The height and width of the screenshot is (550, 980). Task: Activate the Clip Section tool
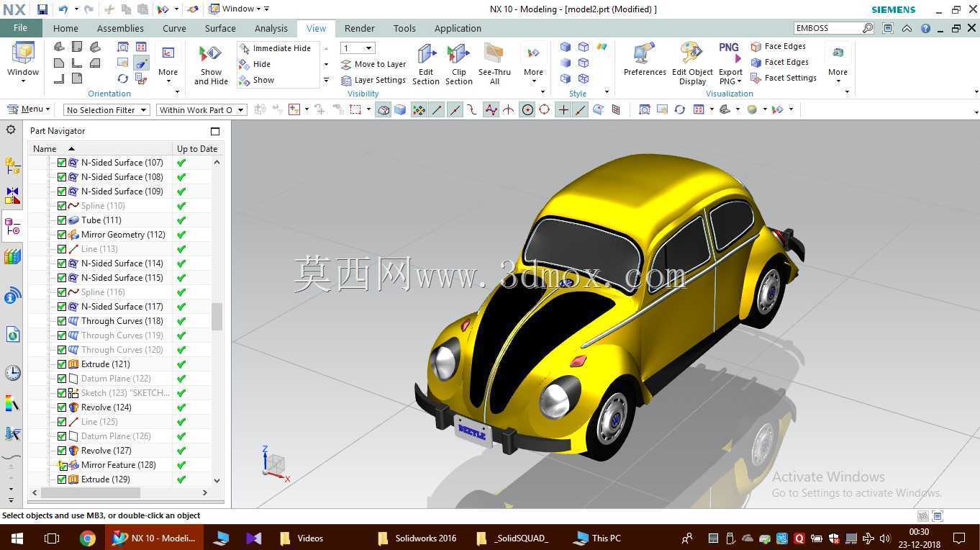pos(458,65)
